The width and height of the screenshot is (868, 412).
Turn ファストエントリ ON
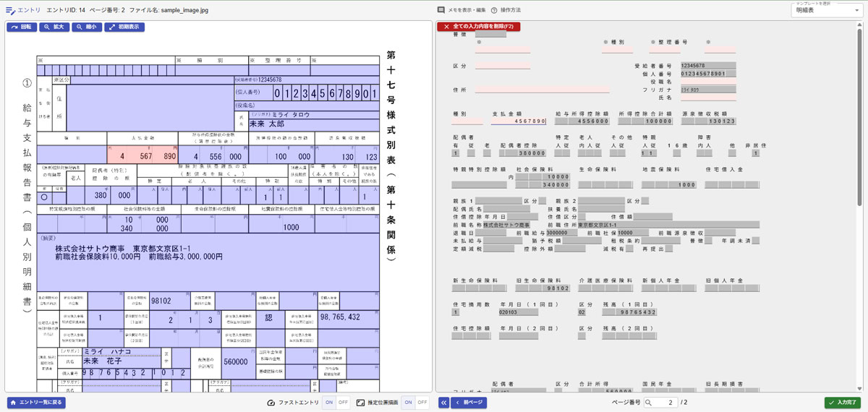click(328, 403)
